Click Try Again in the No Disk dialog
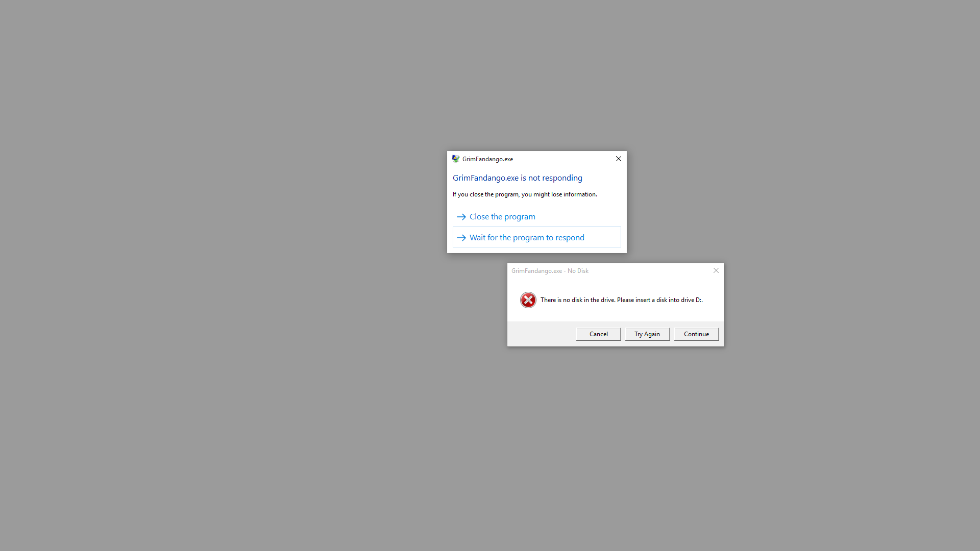 (x=647, y=334)
